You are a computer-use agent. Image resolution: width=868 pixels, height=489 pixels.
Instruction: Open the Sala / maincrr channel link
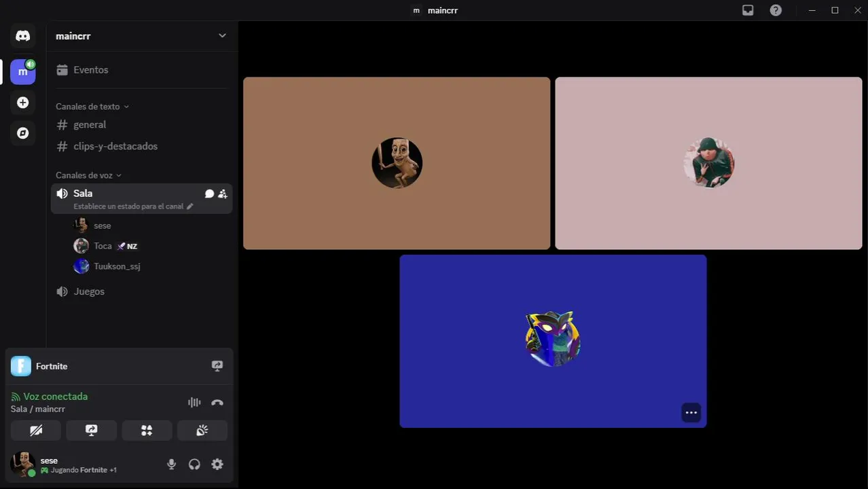[x=38, y=409]
